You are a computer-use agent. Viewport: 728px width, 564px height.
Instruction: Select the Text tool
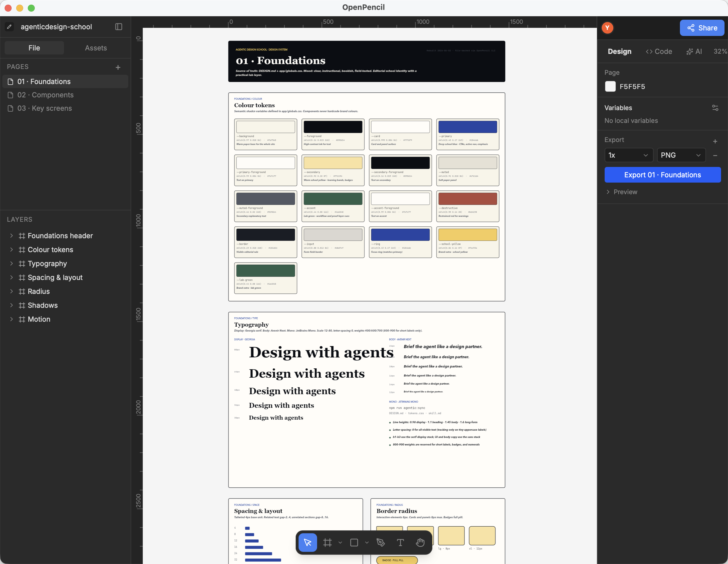(400, 542)
